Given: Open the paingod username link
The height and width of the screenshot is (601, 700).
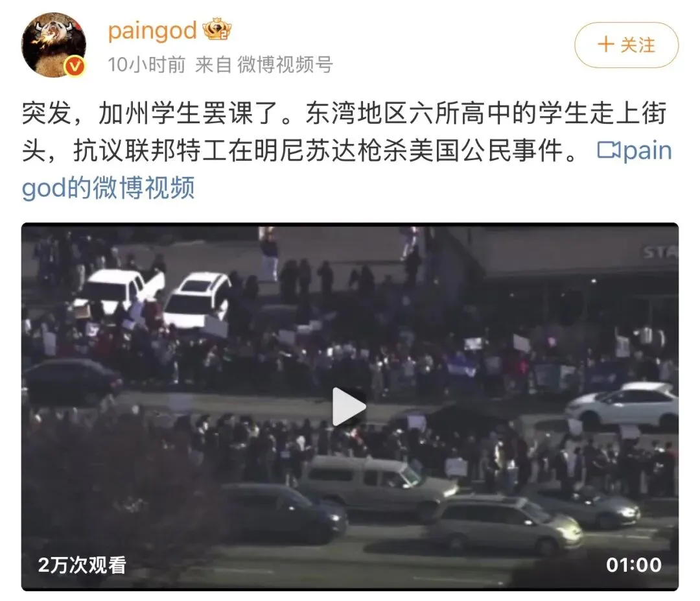Looking at the screenshot, I should [152, 30].
